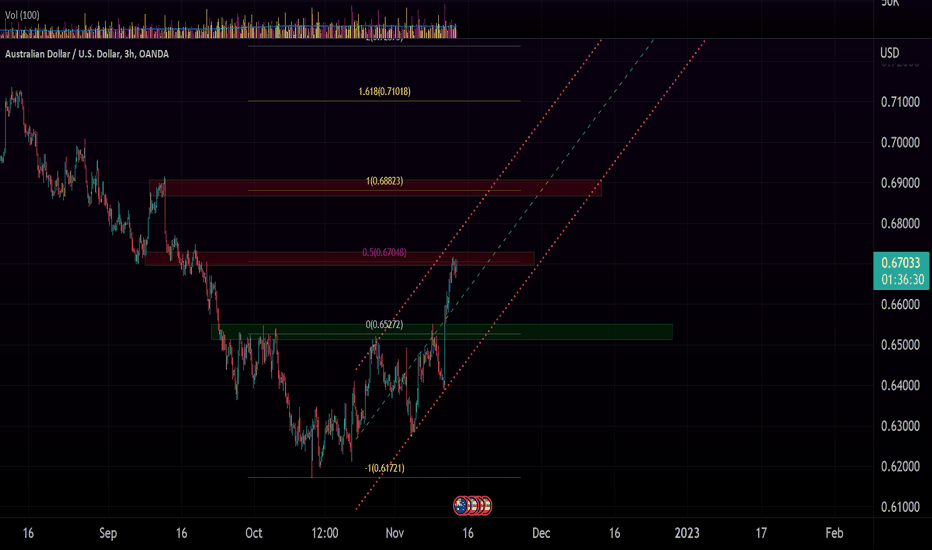Click the 0.66000 price axis label
This screenshot has width=932, height=550.
(900, 304)
